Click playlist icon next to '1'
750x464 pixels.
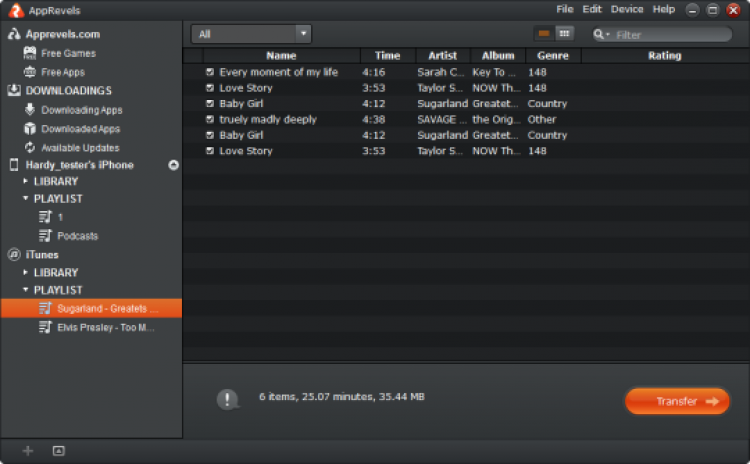point(45,217)
